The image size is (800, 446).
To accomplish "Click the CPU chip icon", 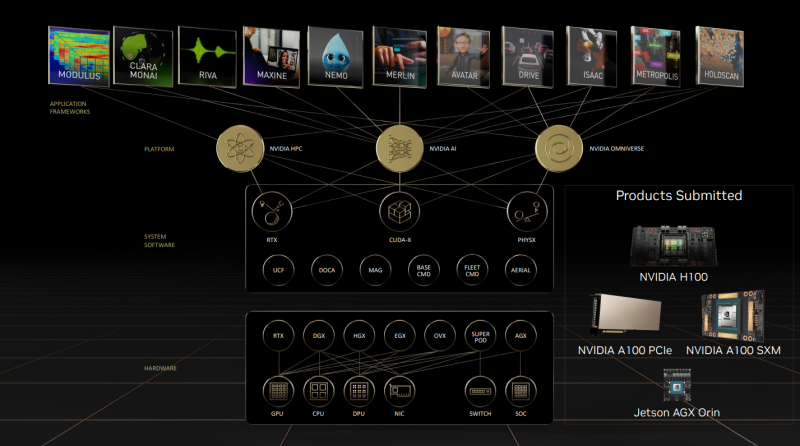I will click(319, 391).
